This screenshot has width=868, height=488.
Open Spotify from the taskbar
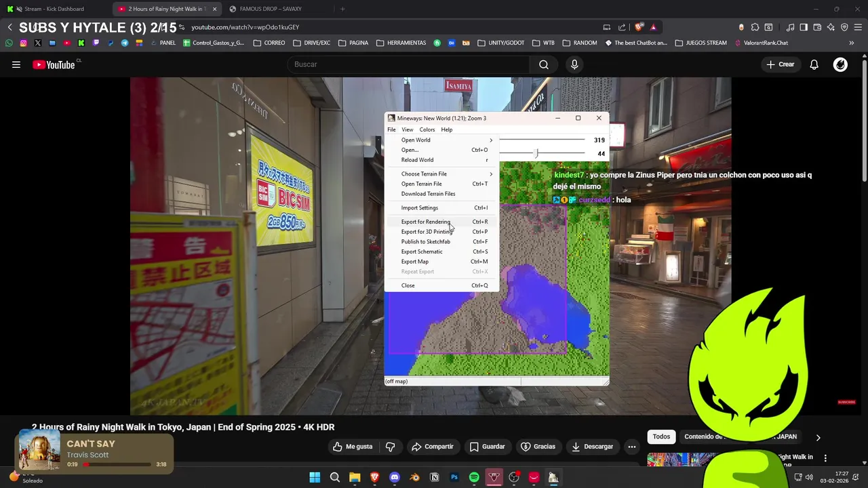(x=474, y=478)
